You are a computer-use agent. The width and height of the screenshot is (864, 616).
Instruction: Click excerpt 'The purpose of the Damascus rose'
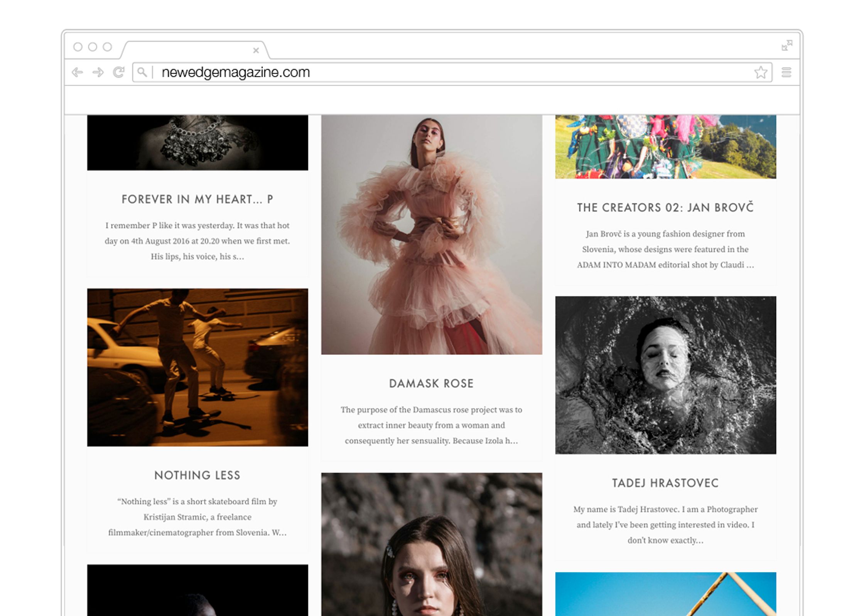[x=431, y=425]
